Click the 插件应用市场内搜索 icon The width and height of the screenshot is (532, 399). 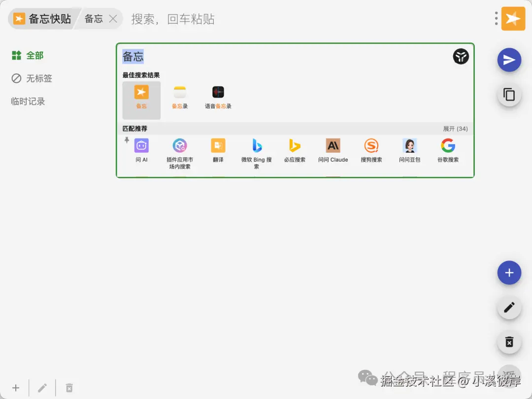coord(180,145)
